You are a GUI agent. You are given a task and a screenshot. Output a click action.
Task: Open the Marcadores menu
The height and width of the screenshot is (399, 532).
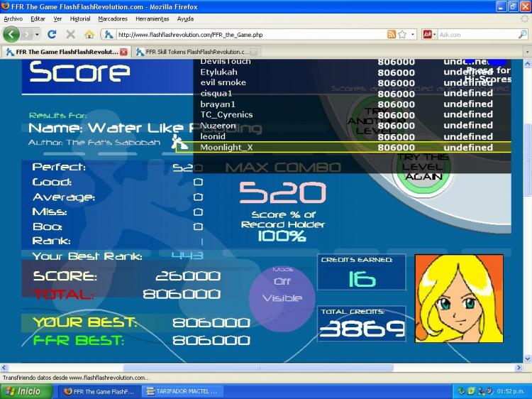pos(113,18)
